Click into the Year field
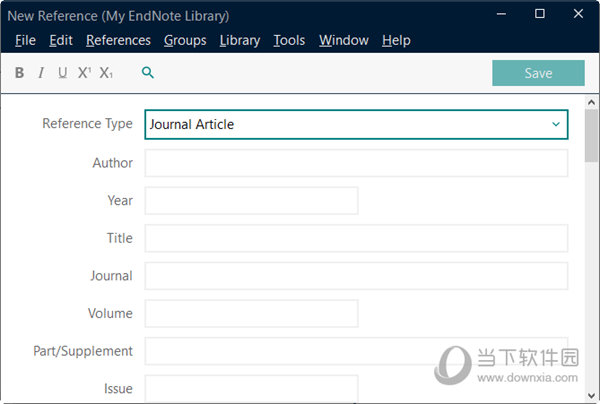This screenshot has height=404, width=600. coord(251,200)
